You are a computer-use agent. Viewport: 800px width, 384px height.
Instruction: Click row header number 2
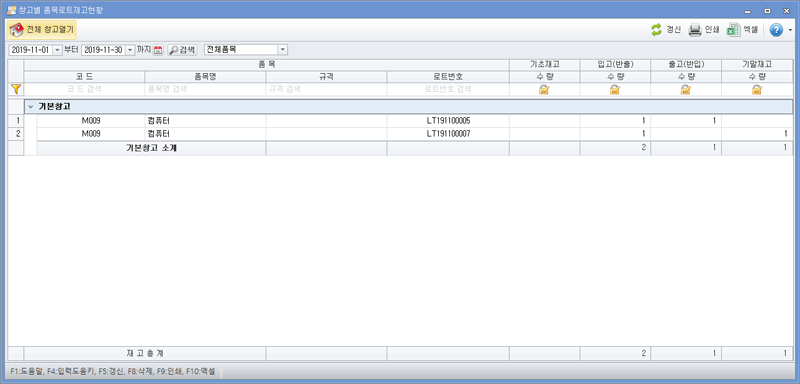pyautogui.click(x=16, y=134)
